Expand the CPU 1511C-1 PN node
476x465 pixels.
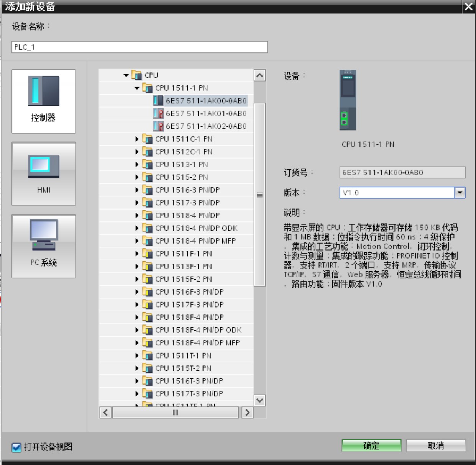(x=137, y=139)
